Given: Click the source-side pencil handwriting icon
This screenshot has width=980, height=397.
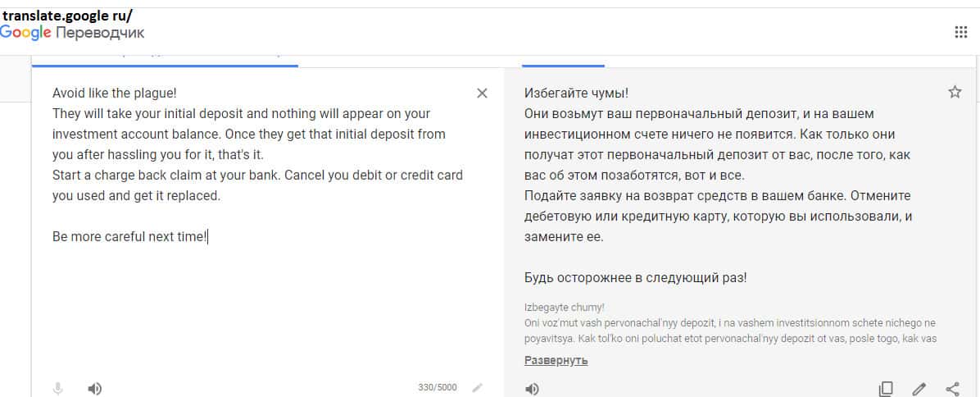Looking at the screenshot, I should tap(478, 387).
